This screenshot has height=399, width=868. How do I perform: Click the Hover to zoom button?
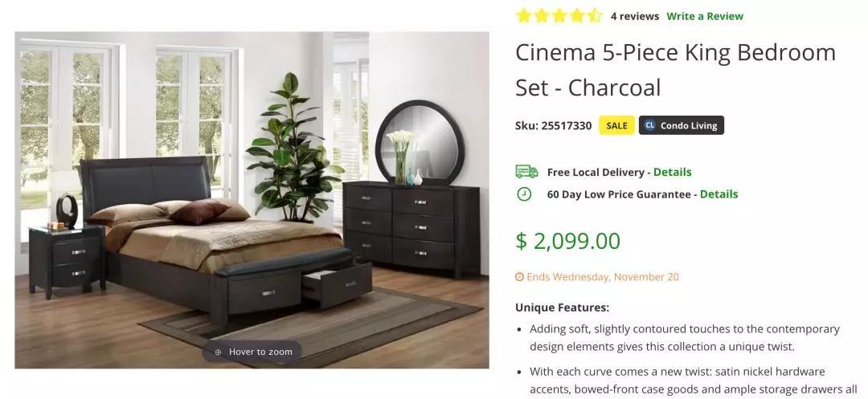[x=252, y=352]
